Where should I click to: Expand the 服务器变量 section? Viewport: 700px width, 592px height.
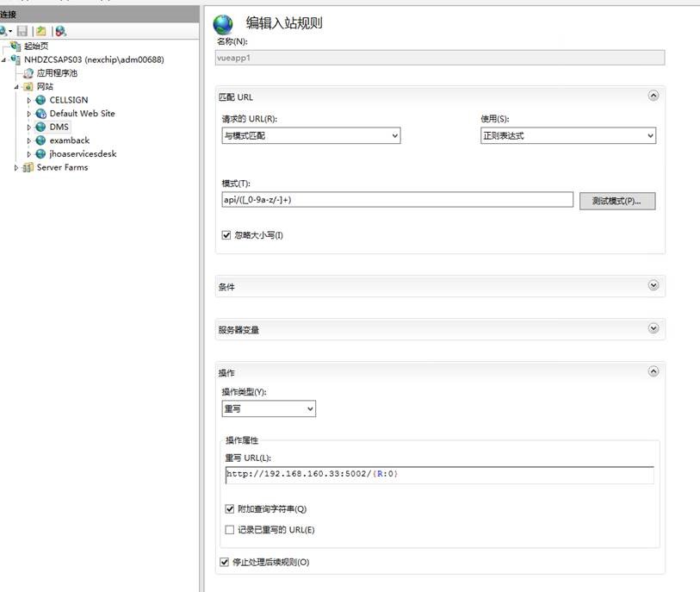click(654, 328)
